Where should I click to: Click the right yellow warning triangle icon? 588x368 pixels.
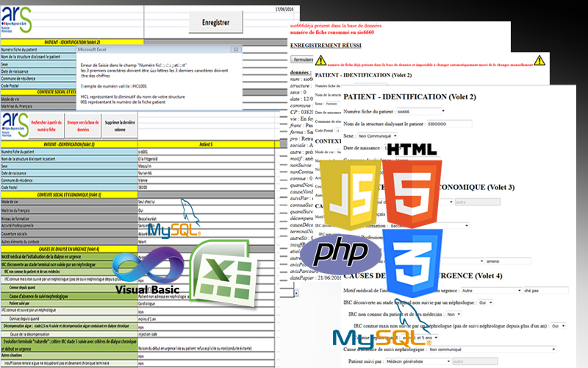pyautogui.click(x=539, y=60)
